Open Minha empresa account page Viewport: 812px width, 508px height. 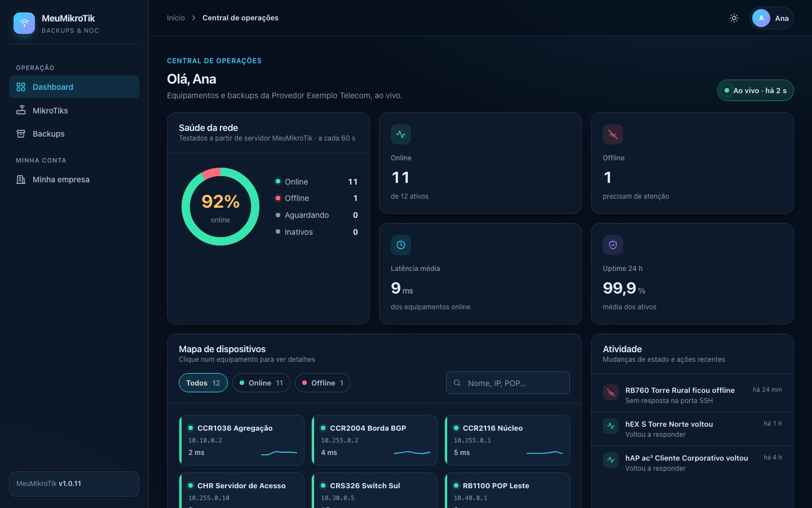(x=74, y=179)
